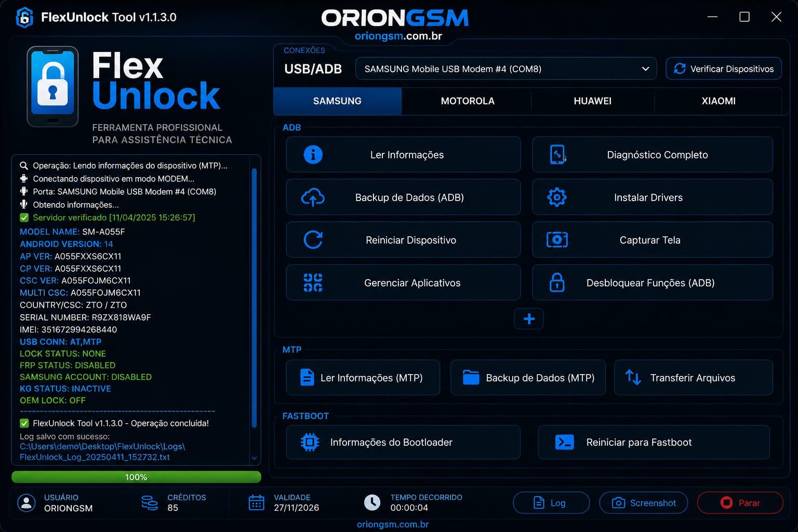Click the document icon in the Log button
The height and width of the screenshot is (532, 798).
pos(539,502)
